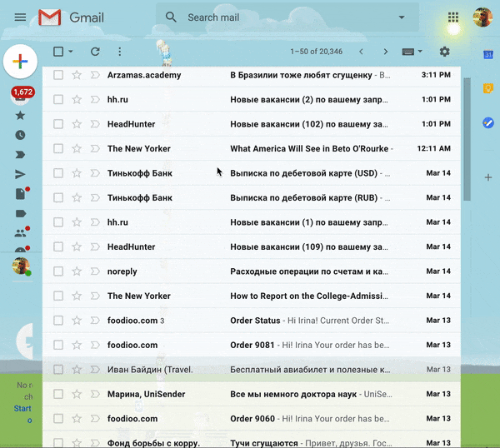The image size is (500, 448).
Task: Toggle the select all checkbox
Action: (x=58, y=52)
